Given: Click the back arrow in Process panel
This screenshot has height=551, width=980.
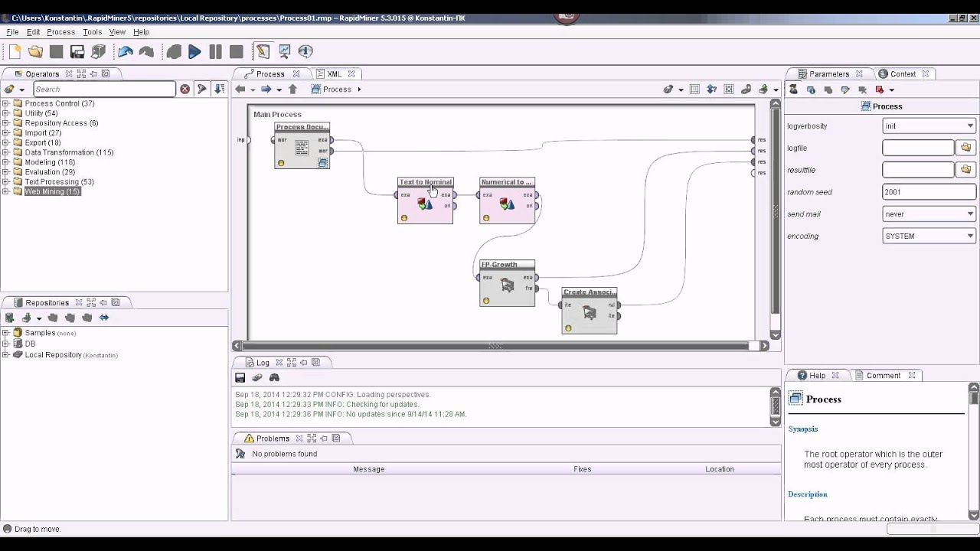Looking at the screenshot, I should tap(240, 90).
